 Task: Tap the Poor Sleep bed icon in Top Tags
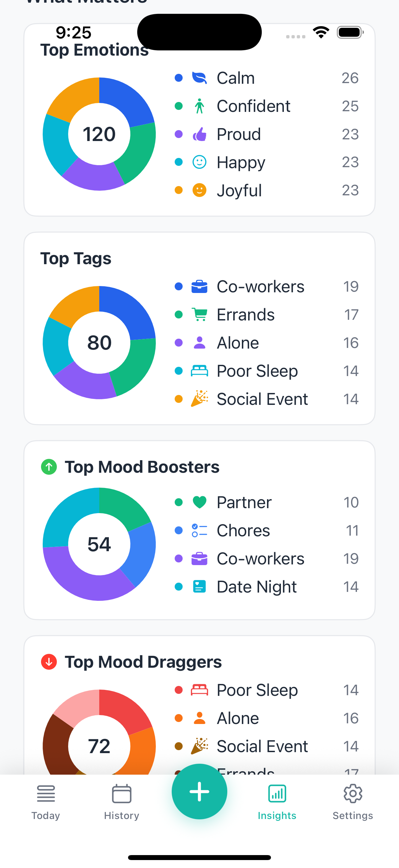pos(199,371)
